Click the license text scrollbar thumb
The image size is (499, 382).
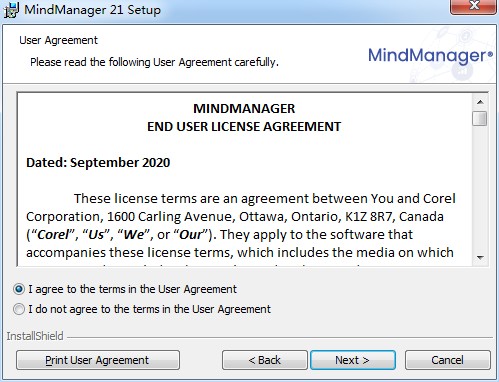coord(480,118)
